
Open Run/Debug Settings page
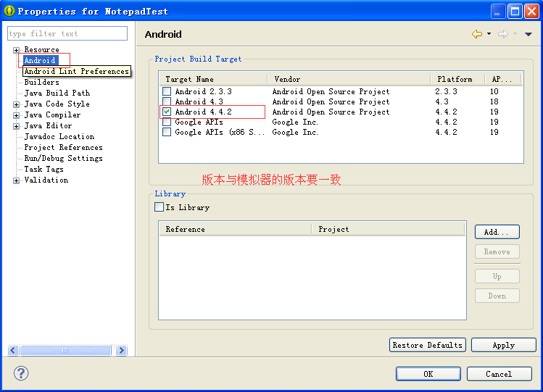[x=63, y=158]
